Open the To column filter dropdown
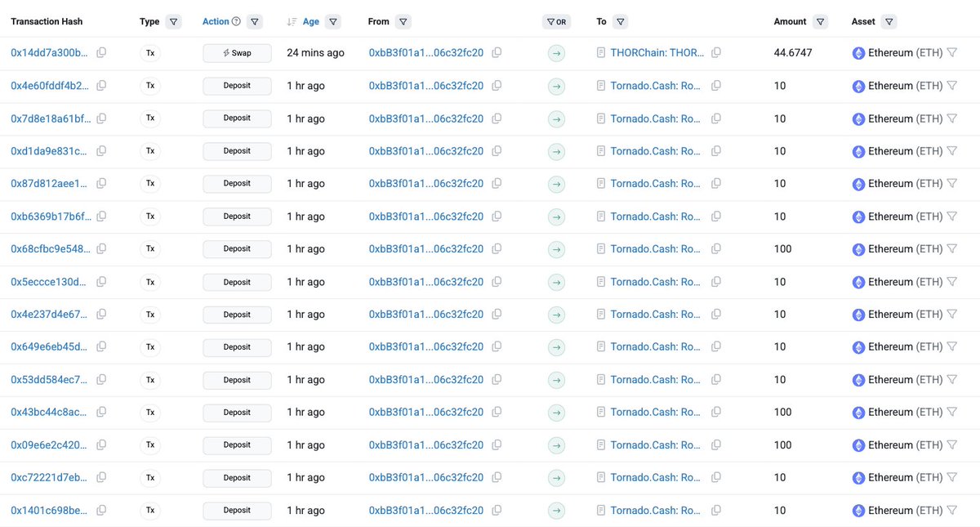This screenshot has height=527, width=980. tap(620, 22)
